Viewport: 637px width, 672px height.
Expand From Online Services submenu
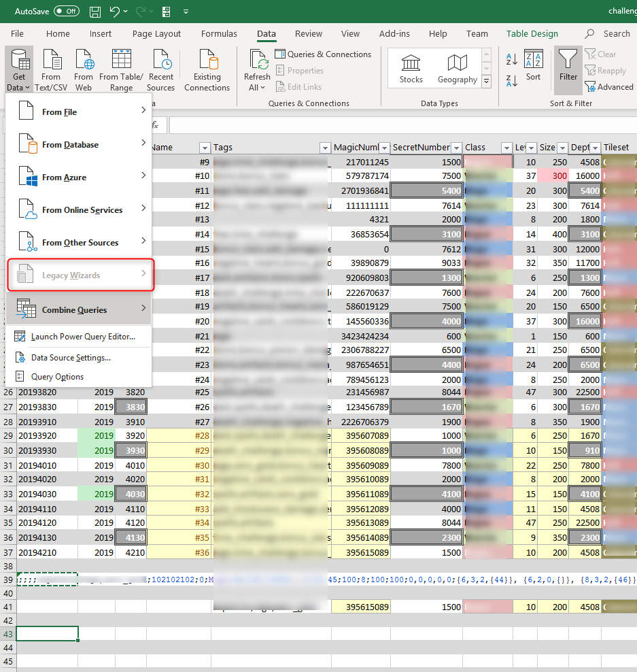click(x=80, y=209)
